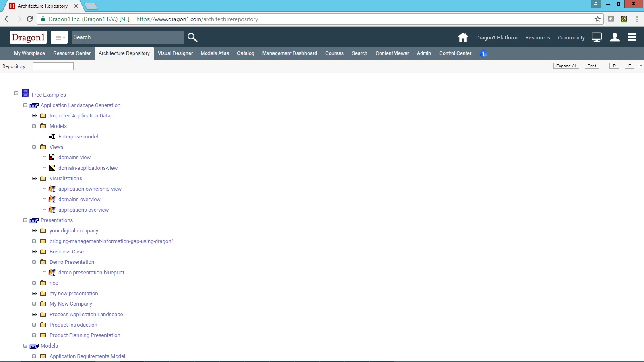
Task: Click the Application Landscape Generation cabinet icon
Action: tap(34, 105)
